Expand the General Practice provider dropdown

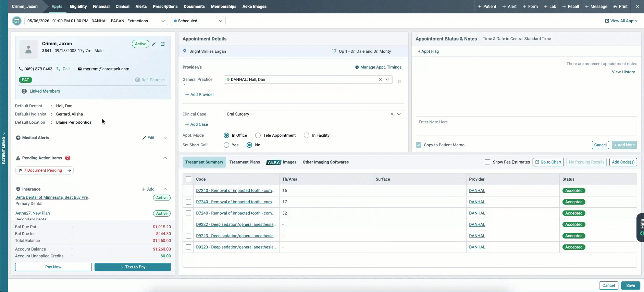[387, 80]
